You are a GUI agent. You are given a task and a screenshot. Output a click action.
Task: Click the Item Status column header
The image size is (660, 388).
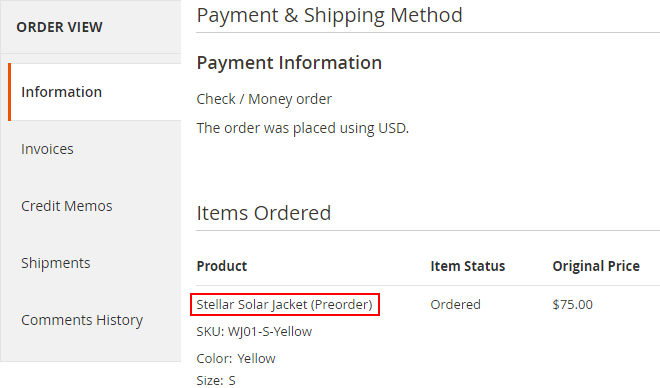point(468,266)
